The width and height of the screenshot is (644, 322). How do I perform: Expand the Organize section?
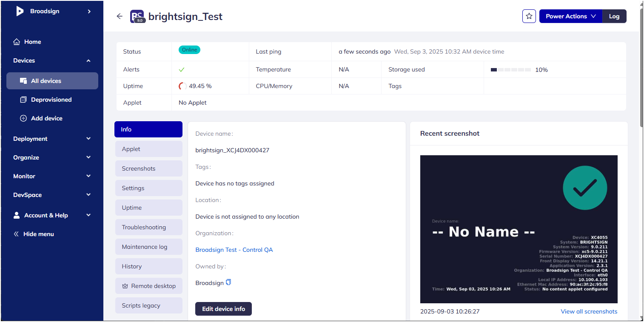coord(52,157)
